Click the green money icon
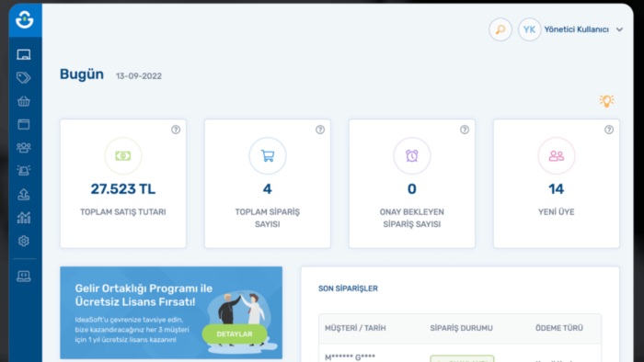Image resolution: width=644 pixels, height=362 pixels. (x=123, y=156)
